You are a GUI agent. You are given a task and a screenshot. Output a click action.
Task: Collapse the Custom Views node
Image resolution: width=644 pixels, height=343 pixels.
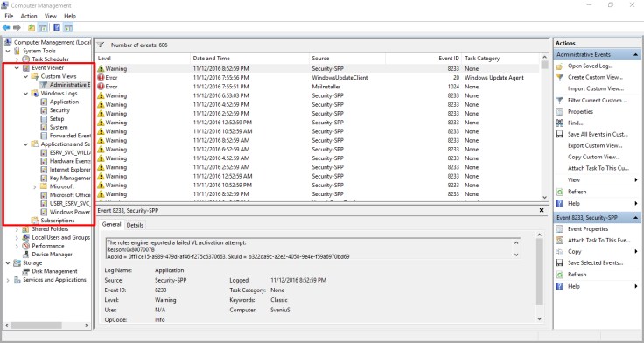[26, 76]
